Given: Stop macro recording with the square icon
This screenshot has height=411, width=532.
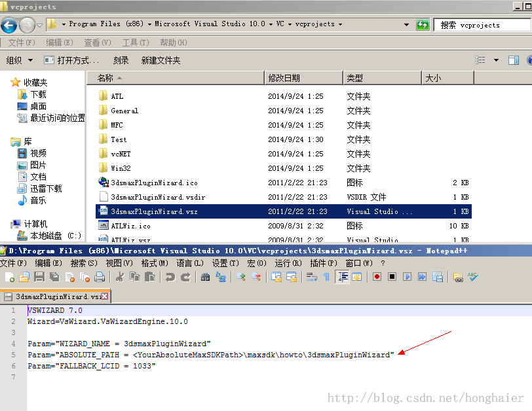Looking at the screenshot, I should (392, 277).
